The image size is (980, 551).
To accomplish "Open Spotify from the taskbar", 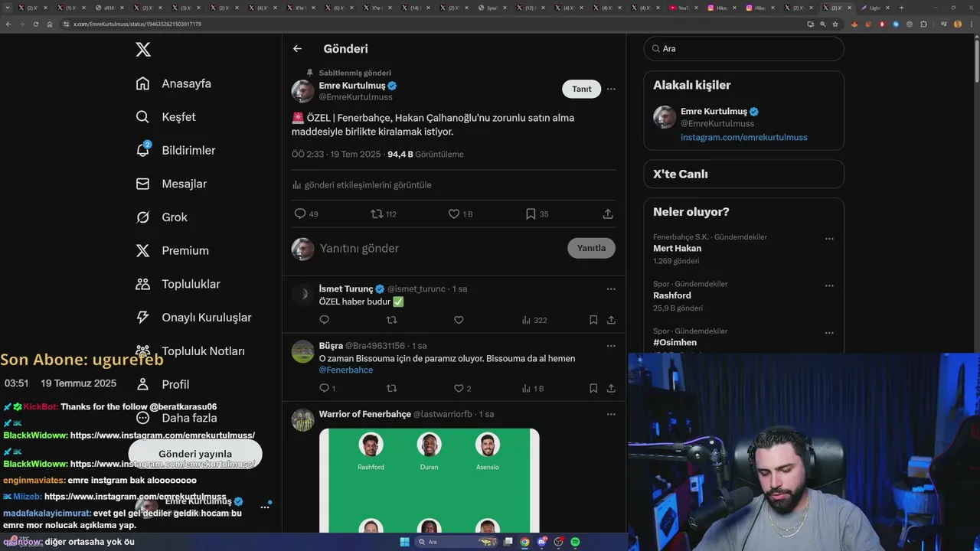I will point(575,542).
